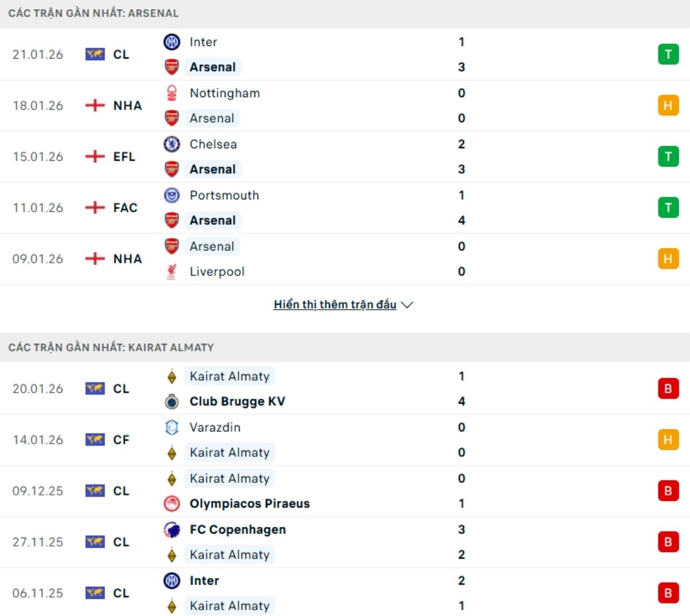Viewport: 690px width, 616px height.
Task: Click the Varazdin club crest icon
Action: click(171, 428)
